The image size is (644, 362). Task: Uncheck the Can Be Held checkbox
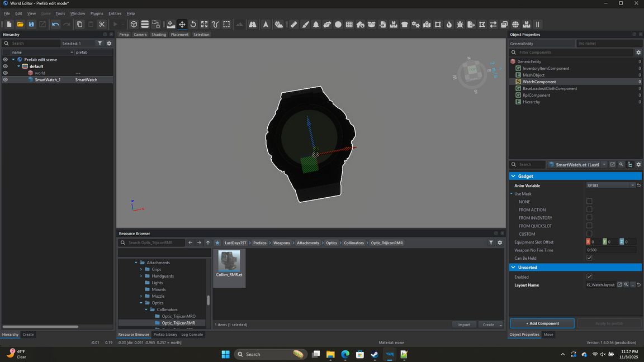[589, 258]
